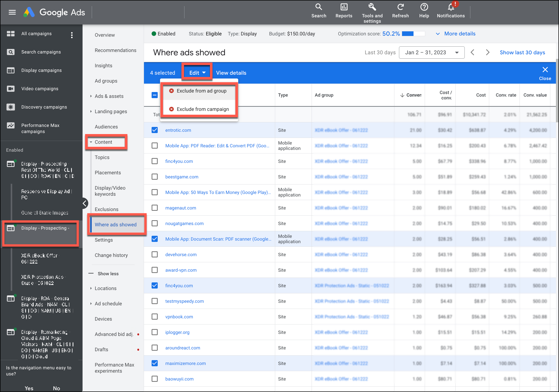Click View details in the selection bar
The height and width of the screenshot is (392, 559).
pyautogui.click(x=231, y=73)
